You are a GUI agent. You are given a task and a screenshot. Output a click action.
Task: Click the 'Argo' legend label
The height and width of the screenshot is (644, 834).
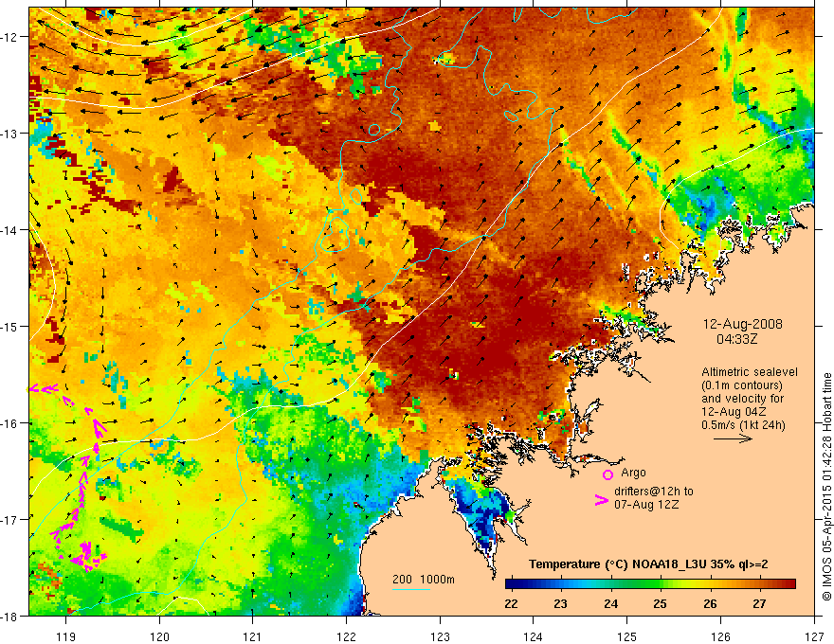click(633, 473)
